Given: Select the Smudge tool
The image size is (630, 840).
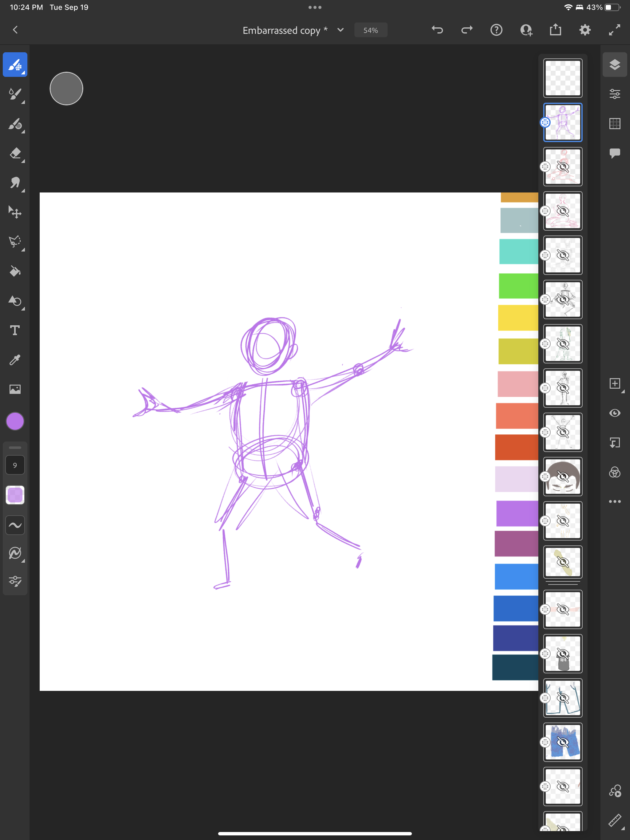Looking at the screenshot, I should (15, 183).
